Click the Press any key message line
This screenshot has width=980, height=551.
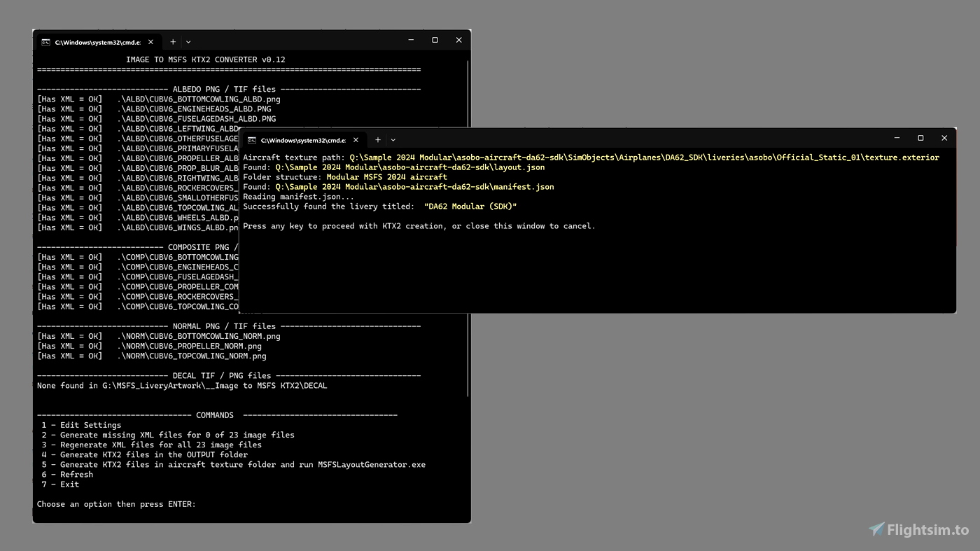pyautogui.click(x=419, y=225)
